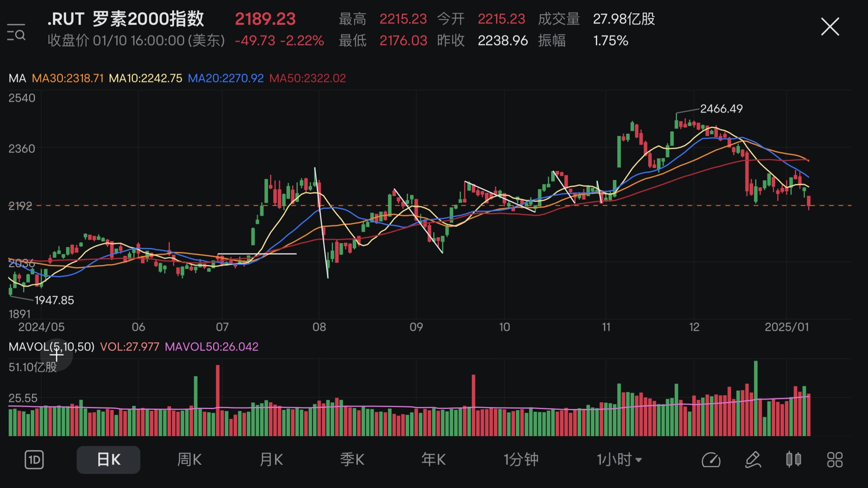
Task: Select the MA50:2322.02 legend value
Action: (308, 78)
